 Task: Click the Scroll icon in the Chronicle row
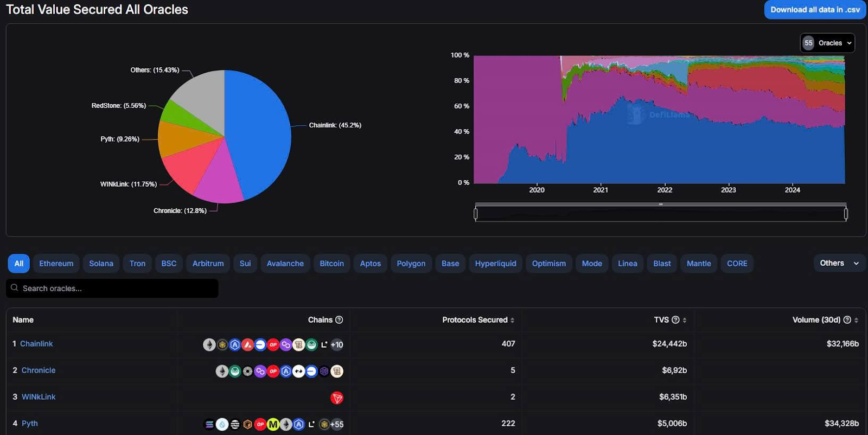click(x=337, y=371)
